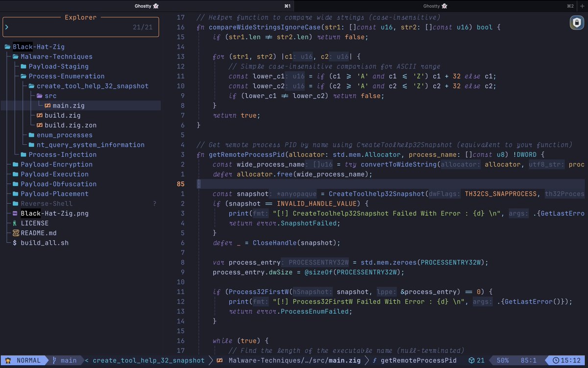Image resolution: width=588 pixels, height=368 pixels.
Task: Click the Malware-Techniques/…/src/main.zig path in statusline
Action: click(294, 361)
